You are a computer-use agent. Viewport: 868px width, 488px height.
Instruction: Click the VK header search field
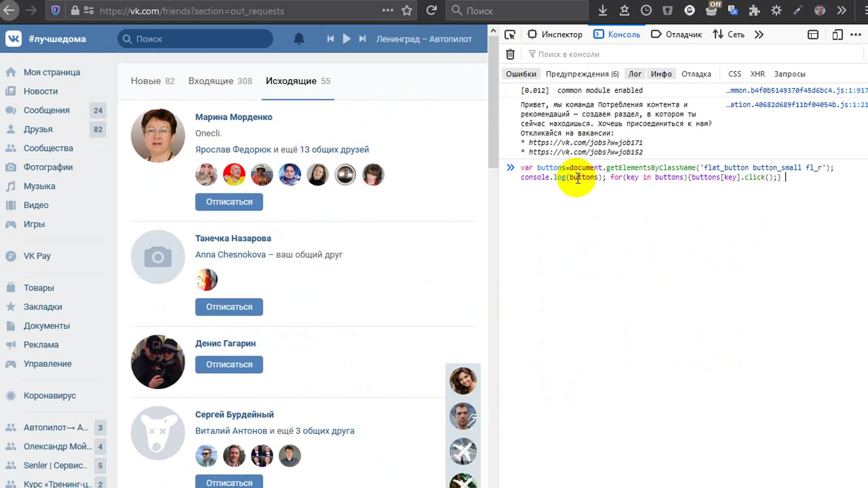[195, 39]
